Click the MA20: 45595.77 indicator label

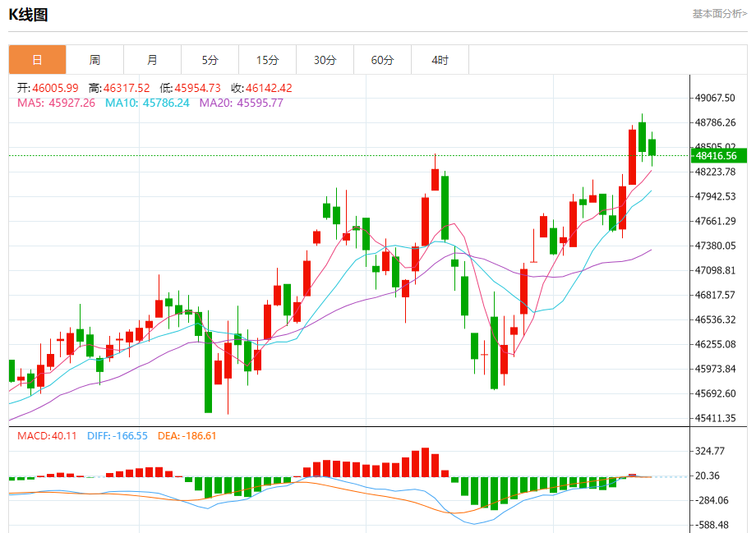241,103
